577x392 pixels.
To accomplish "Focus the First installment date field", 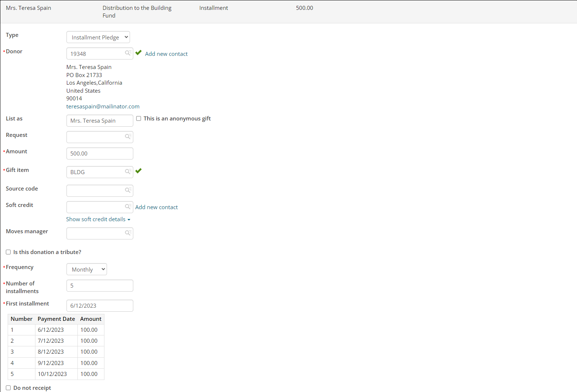I will (x=99, y=306).
